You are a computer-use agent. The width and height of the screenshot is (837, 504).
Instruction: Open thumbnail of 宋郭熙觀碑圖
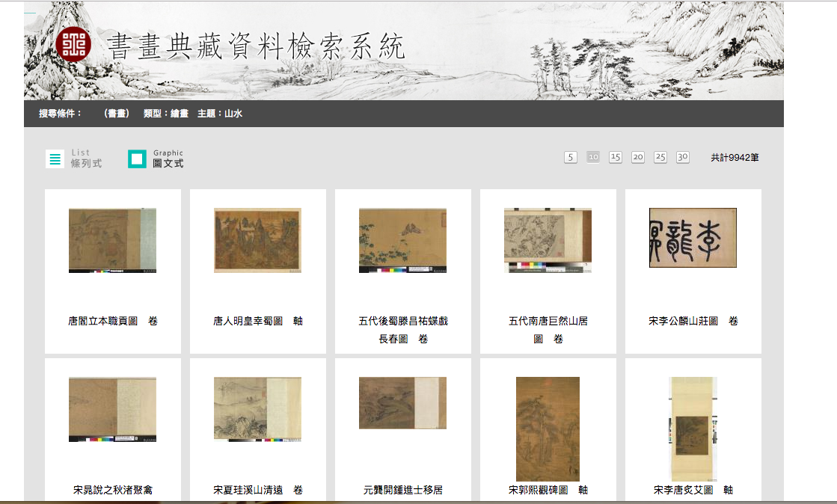[x=548, y=429]
